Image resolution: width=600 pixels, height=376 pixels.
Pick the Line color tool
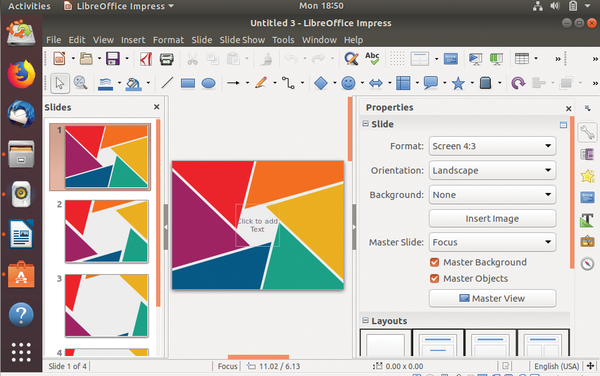coord(105,83)
